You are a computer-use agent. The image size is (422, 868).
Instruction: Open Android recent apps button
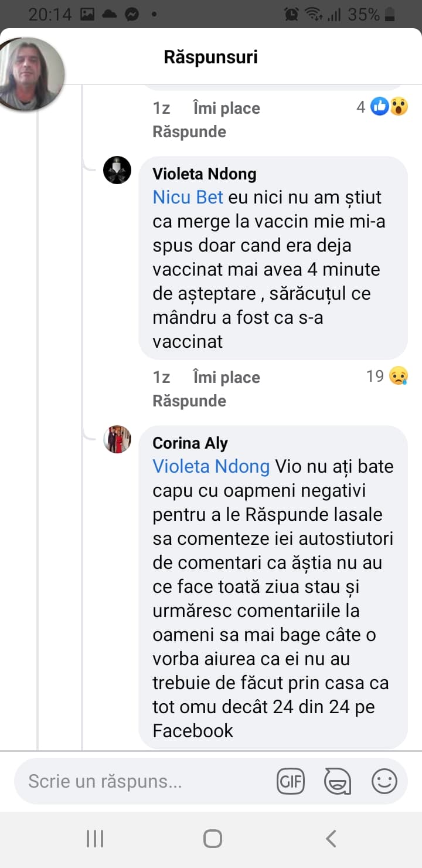click(x=94, y=839)
